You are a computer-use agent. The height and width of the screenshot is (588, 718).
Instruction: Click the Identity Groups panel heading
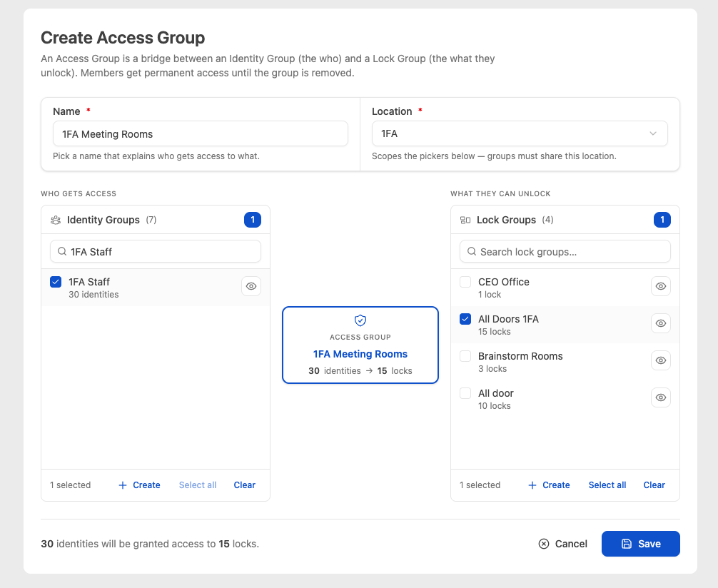tap(103, 220)
